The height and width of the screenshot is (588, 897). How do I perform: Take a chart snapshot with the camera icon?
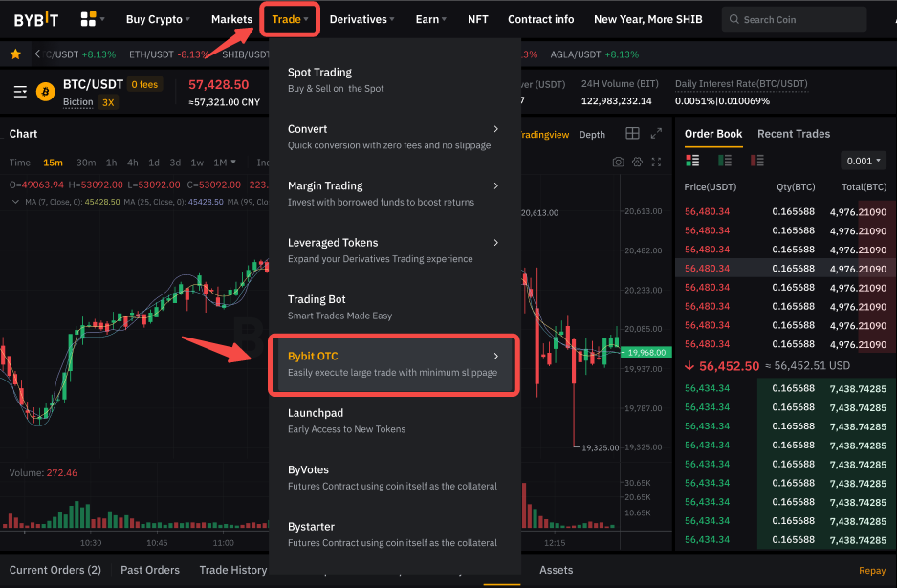(618, 163)
